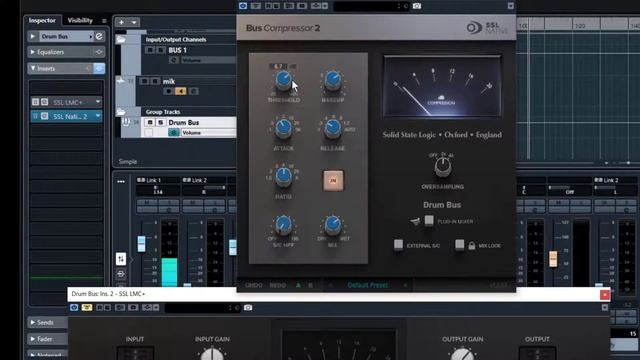Viewport: 640px width, 360px height.
Task: Click the Attack knob
Action: pos(283,128)
